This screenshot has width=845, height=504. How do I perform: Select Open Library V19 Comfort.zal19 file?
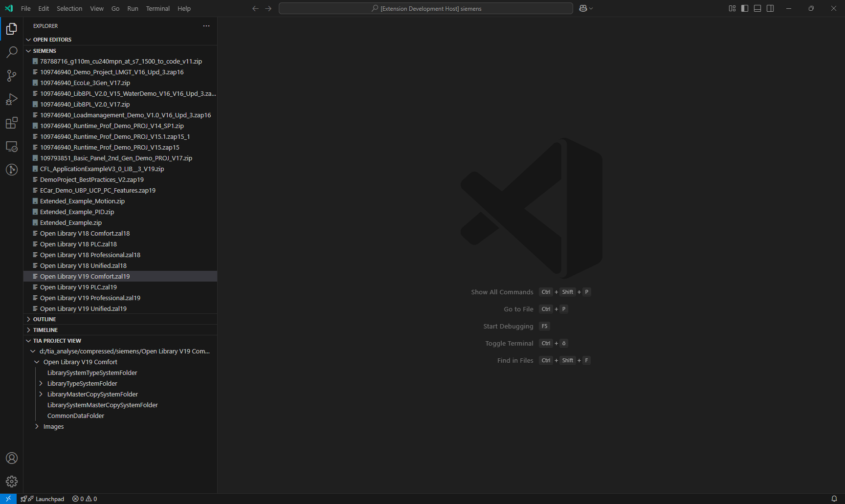[120, 276]
